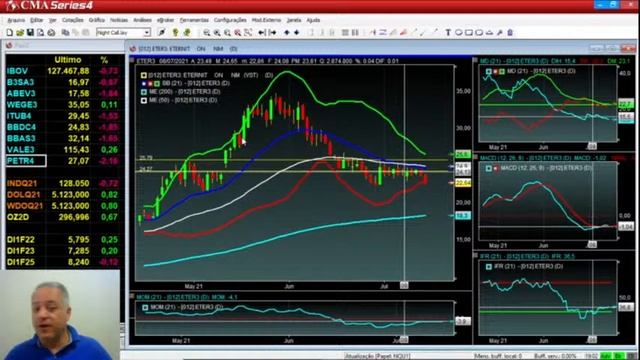Select the PETR4 row in the watchlist

[x=64, y=161]
